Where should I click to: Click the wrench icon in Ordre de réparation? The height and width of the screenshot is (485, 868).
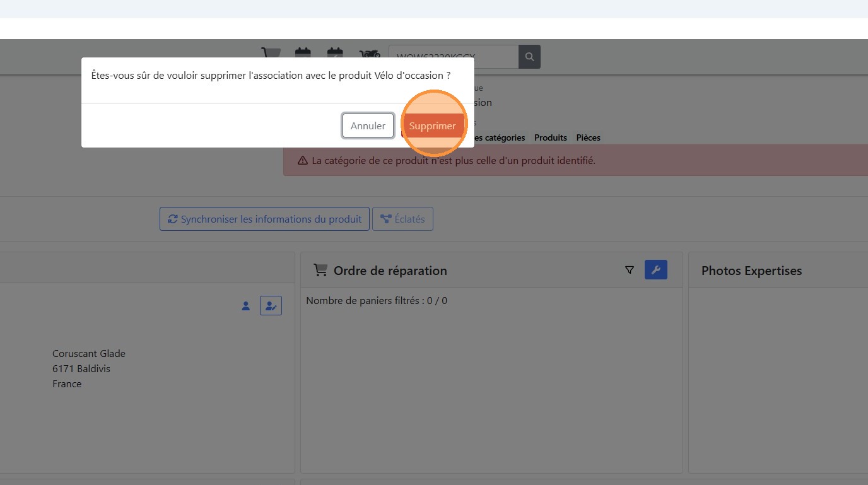coord(655,270)
